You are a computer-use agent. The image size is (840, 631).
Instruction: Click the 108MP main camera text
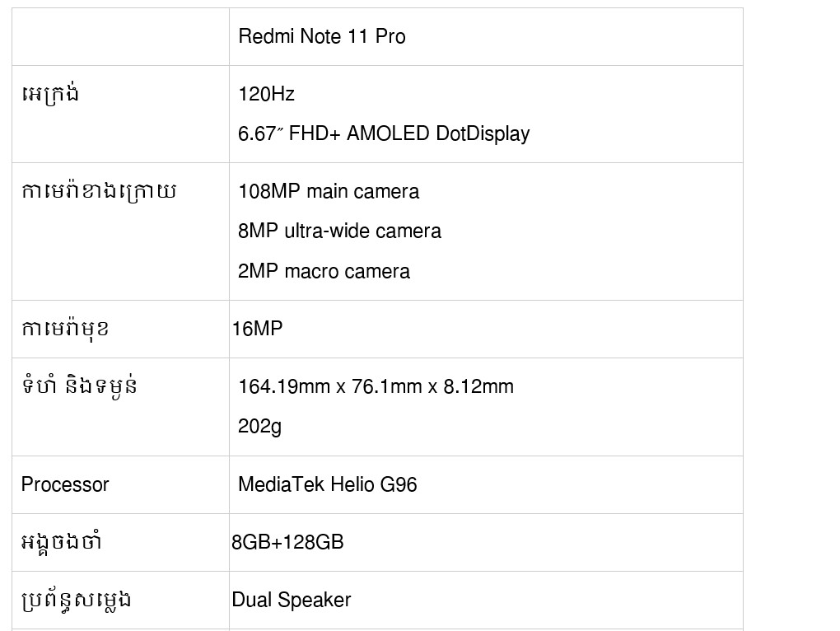[x=329, y=192]
